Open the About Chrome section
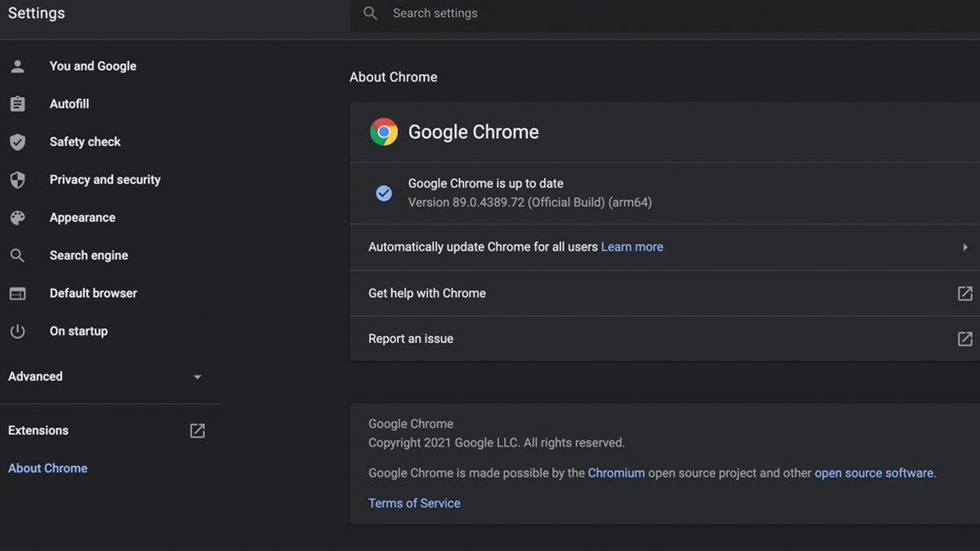The width and height of the screenshot is (980, 551). point(47,468)
